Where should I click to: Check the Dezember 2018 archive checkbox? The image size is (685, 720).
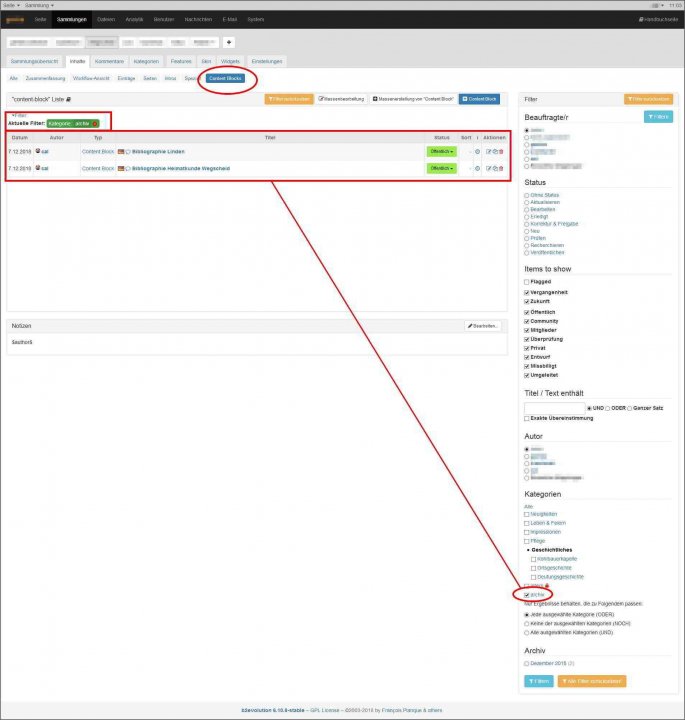click(527, 664)
